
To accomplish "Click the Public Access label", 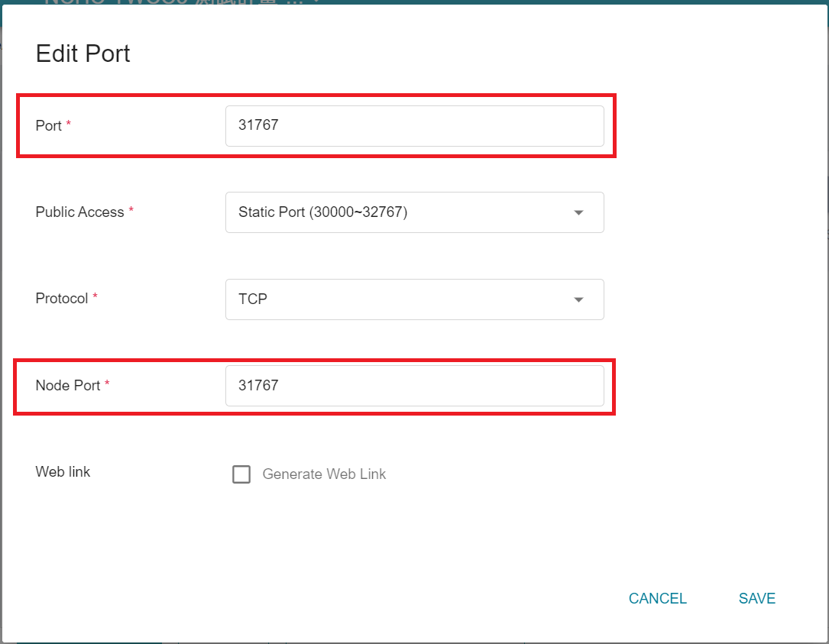I will (x=79, y=212).
